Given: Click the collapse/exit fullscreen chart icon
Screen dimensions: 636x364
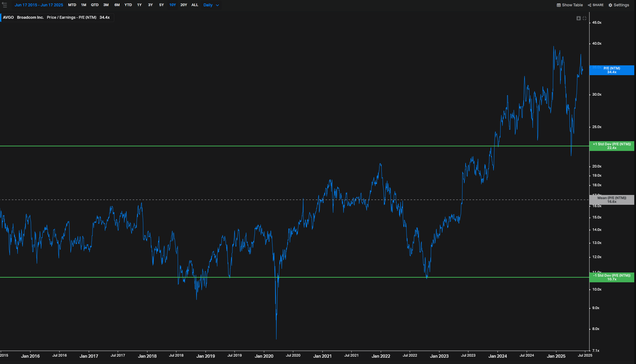Looking at the screenshot, I should click(x=584, y=18).
